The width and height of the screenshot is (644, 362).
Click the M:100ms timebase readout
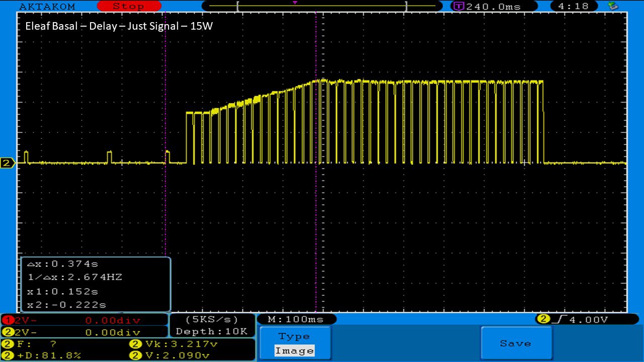click(296, 319)
